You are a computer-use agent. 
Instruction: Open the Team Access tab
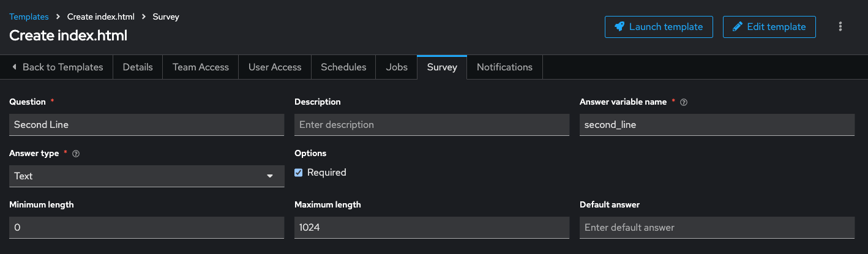(200, 67)
